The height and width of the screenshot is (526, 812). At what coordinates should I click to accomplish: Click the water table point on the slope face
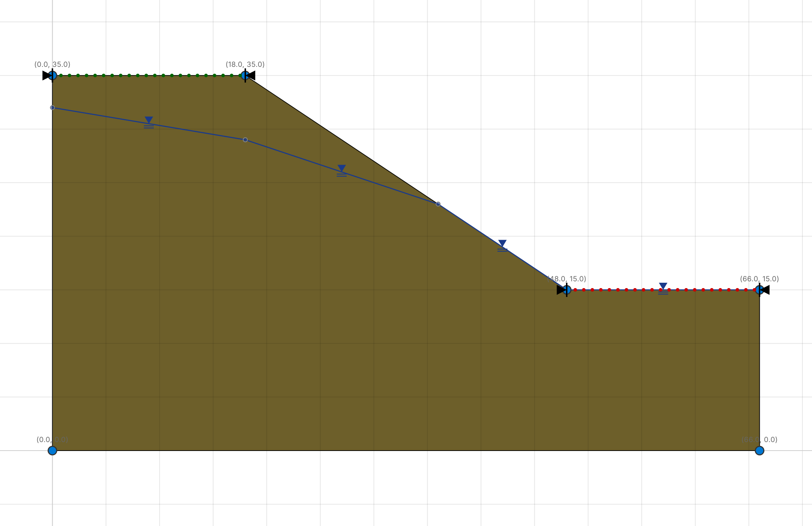coord(438,204)
